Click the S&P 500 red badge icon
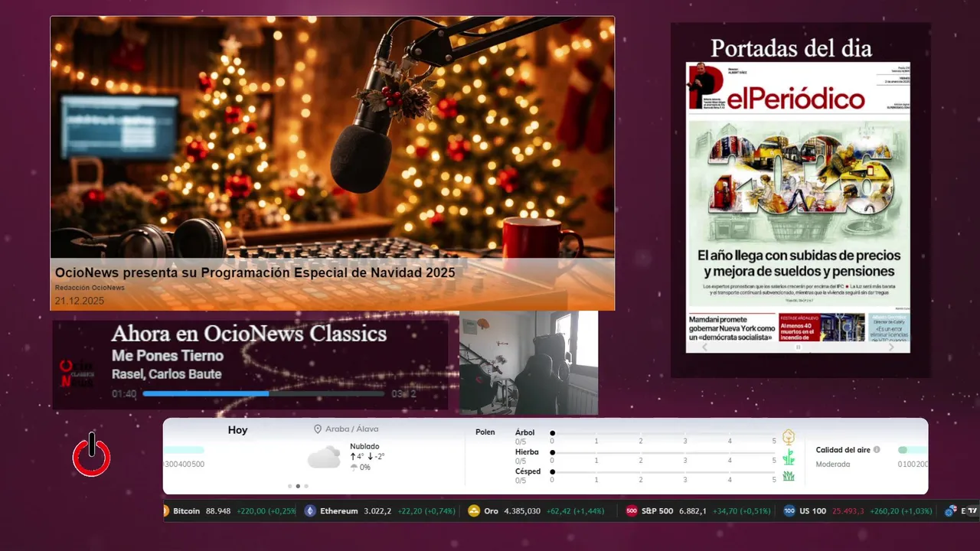This screenshot has width=980, height=551. coord(632,511)
